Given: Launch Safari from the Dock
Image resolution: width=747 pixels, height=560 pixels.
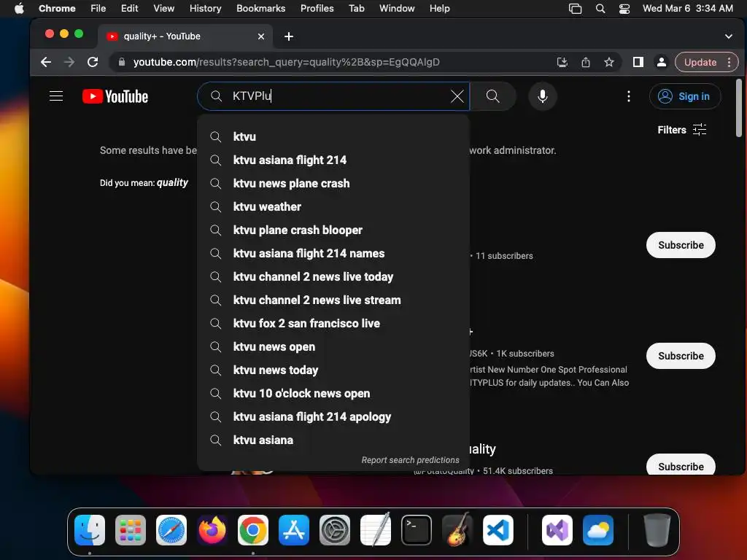Looking at the screenshot, I should coord(171,530).
